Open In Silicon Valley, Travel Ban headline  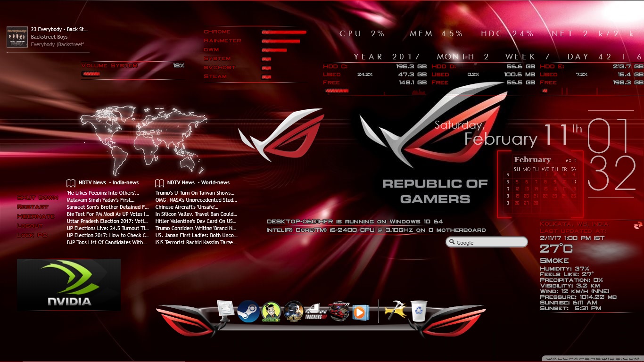click(196, 214)
